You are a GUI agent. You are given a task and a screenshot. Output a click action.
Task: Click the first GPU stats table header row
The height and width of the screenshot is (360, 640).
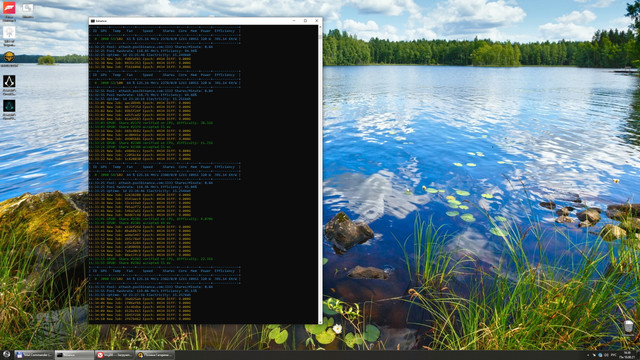click(165, 31)
